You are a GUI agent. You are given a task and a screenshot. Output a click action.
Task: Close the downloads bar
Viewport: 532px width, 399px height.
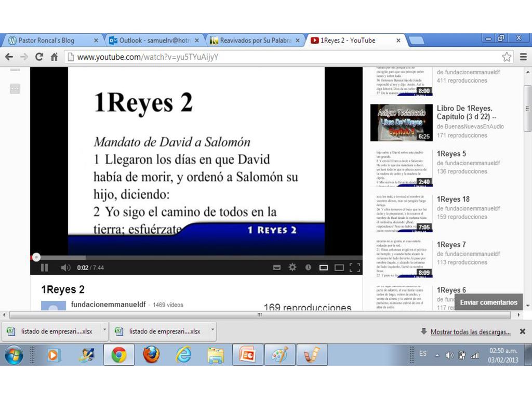(523, 331)
